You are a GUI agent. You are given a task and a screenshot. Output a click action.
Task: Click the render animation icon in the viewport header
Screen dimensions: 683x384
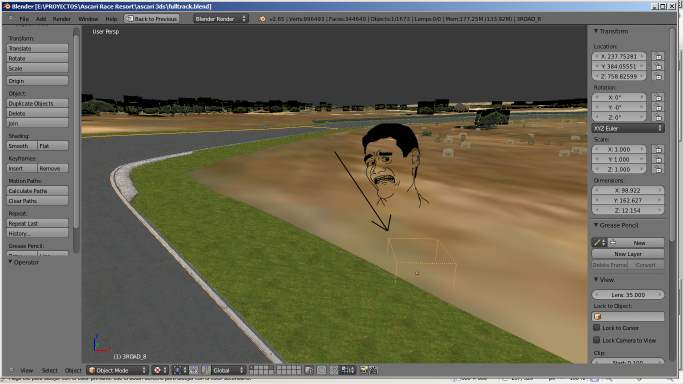tap(373, 371)
